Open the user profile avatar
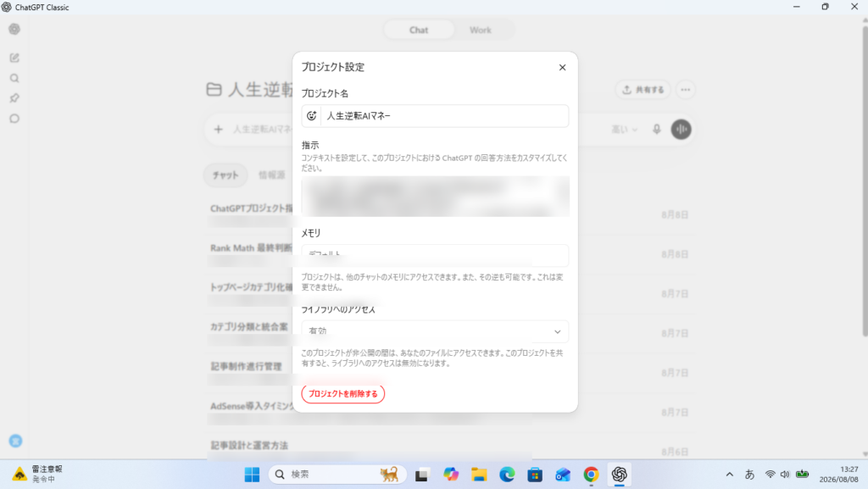868x489 pixels. pyautogui.click(x=15, y=441)
